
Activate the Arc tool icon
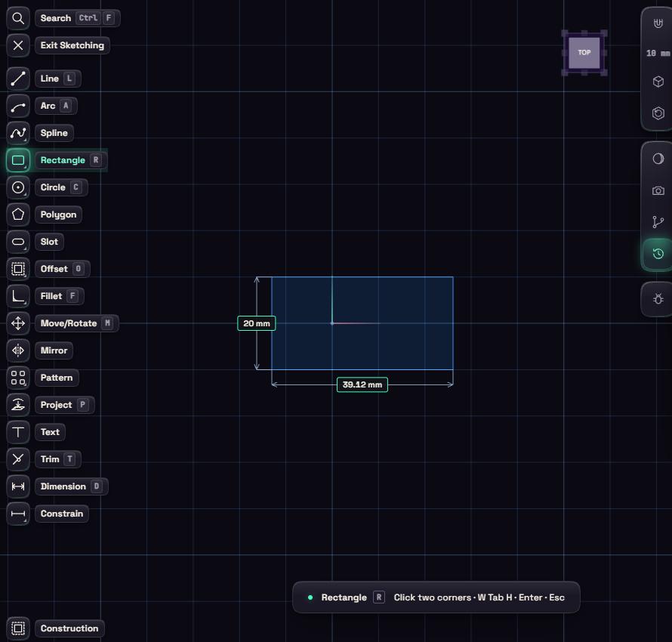[18, 106]
